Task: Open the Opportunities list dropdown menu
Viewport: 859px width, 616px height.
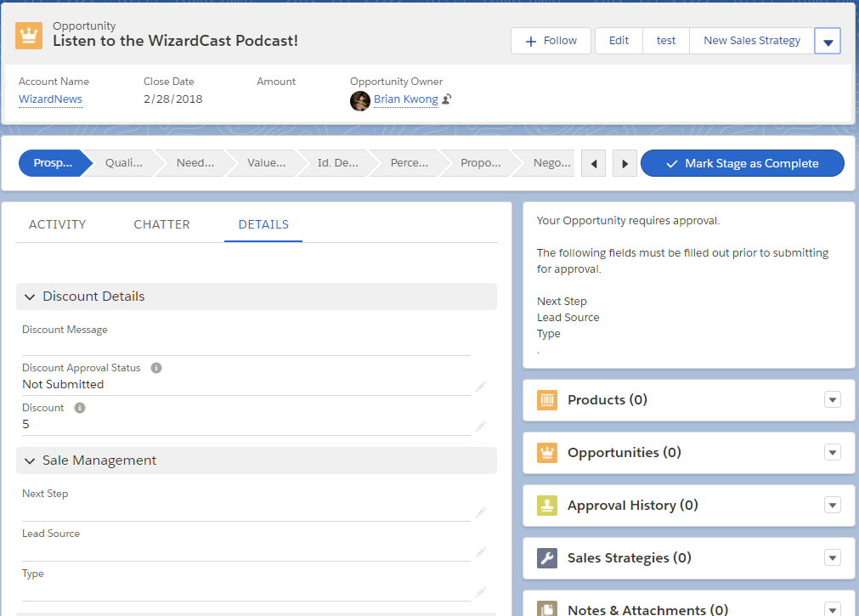Action: coord(832,452)
